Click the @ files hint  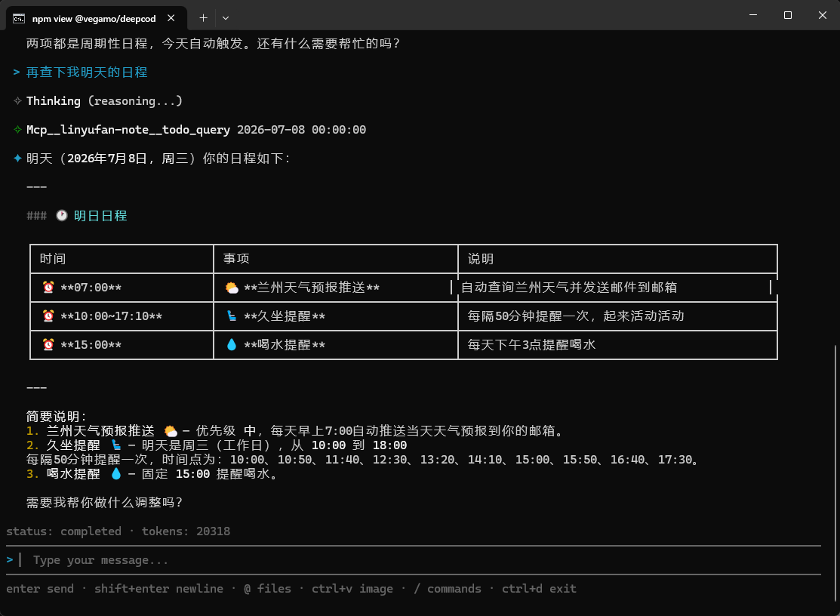(267, 589)
